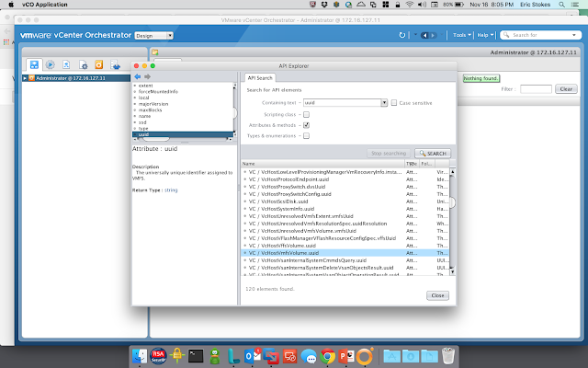Image resolution: width=588 pixels, height=368 pixels.
Task: Open Spotlight search in macOS menu bar
Action: coord(561,5)
